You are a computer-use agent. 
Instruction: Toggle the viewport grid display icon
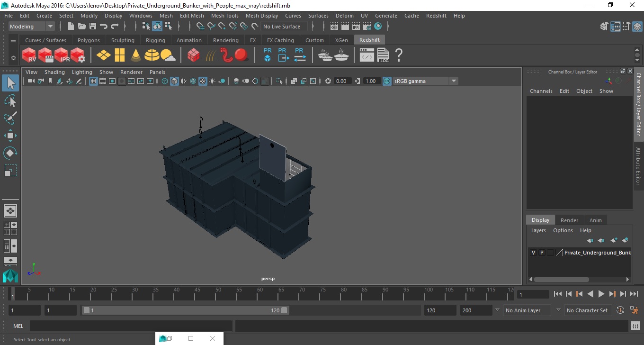[93, 81]
